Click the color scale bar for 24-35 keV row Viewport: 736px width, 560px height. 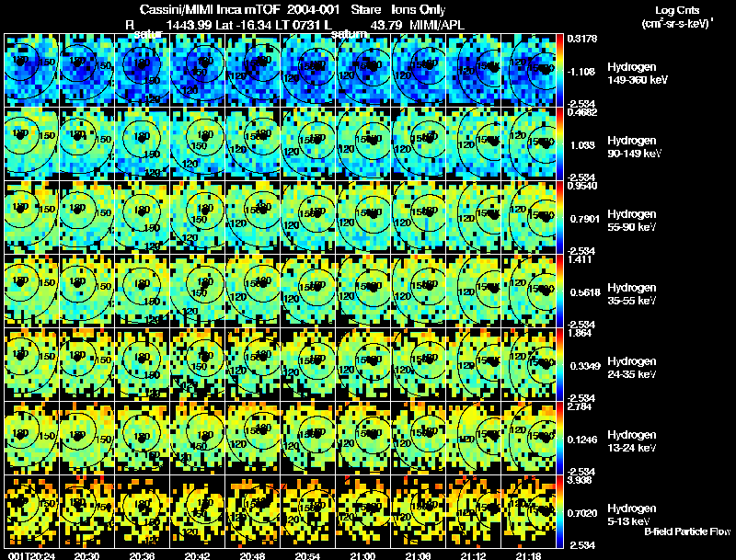point(559,365)
